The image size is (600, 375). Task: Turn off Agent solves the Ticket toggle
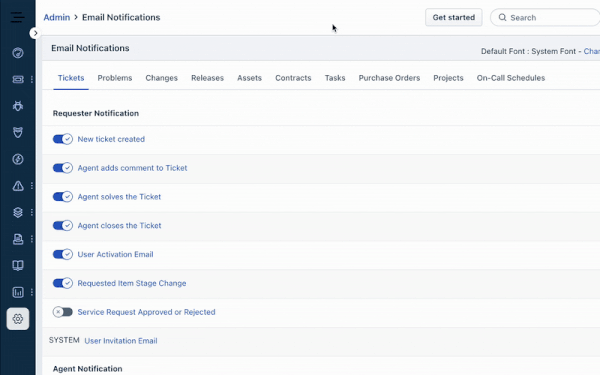point(63,197)
